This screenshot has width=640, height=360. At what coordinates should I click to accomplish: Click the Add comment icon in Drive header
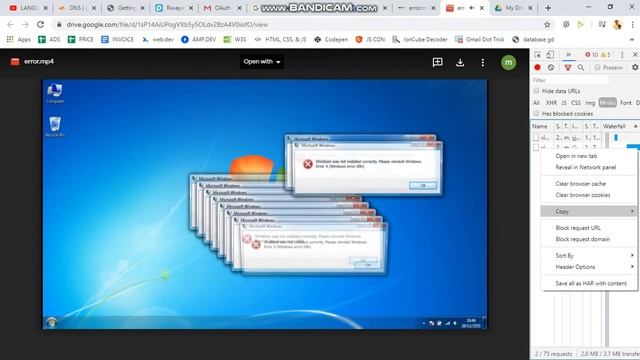click(437, 62)
